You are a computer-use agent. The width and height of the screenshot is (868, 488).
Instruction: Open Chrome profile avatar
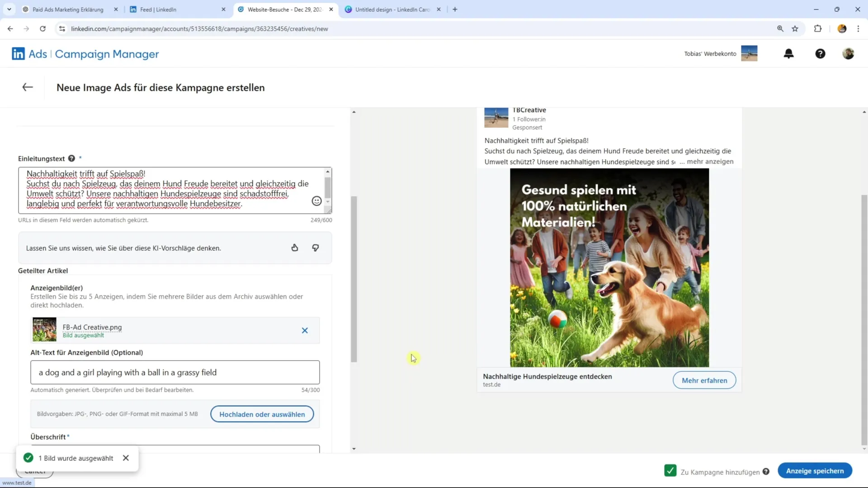pyautogui.click(x=841, y=28)
